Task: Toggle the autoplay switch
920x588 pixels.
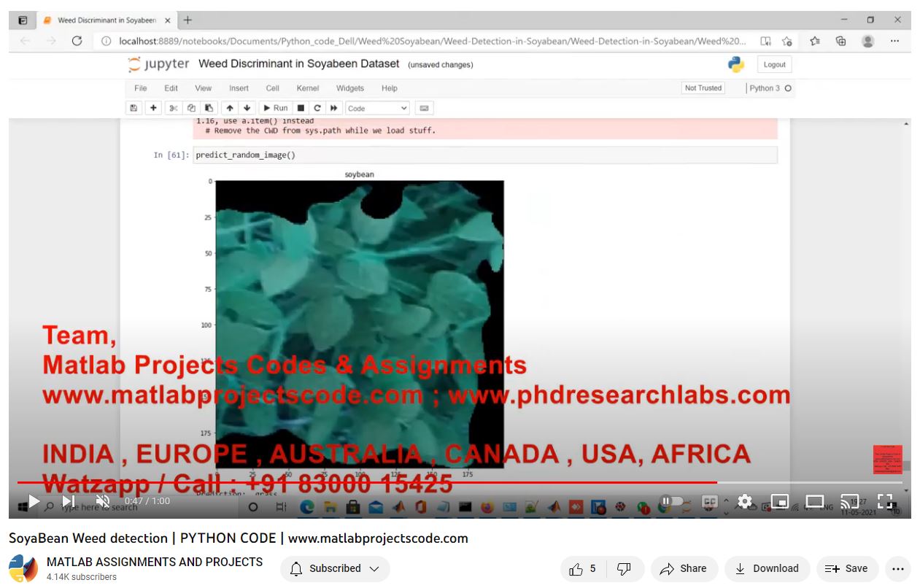Action: tap(673, 501)
